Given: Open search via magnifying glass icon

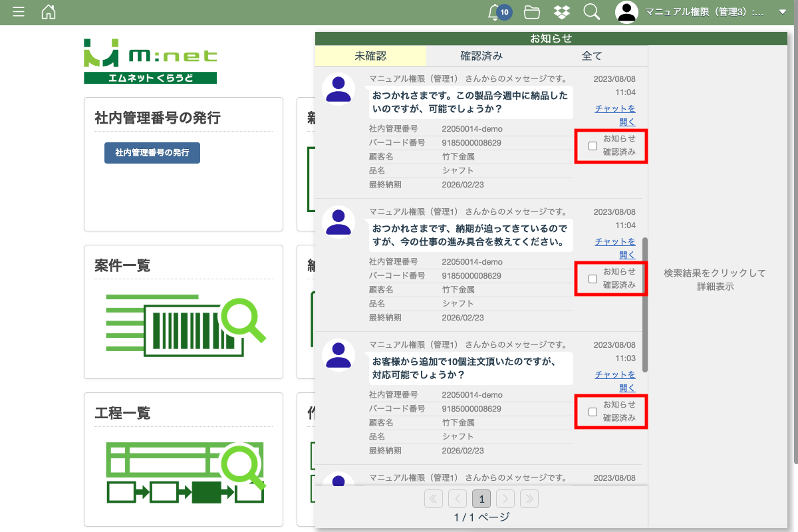Looking at the screenshot, I should pos(591,12).
